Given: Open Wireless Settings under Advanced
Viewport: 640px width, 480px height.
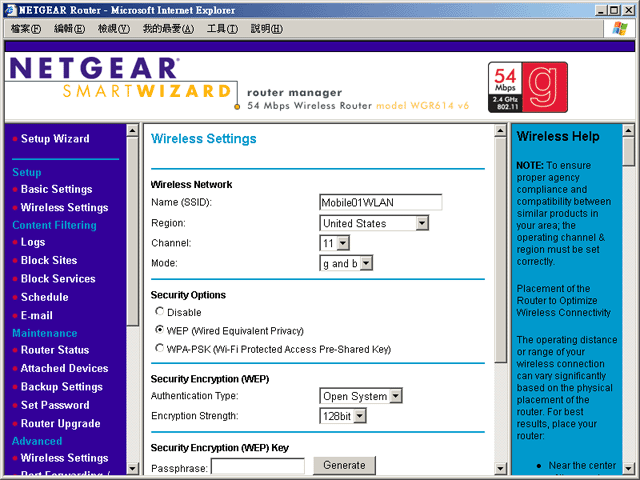Looking at the screenshot, I should 64,458.
